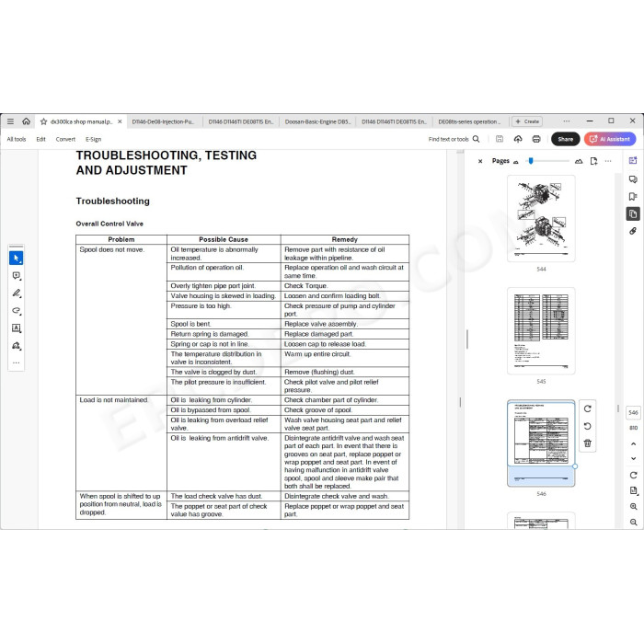Select the Fill and sign stamp tool
This screenshot has height=644, width=644.
16,346
